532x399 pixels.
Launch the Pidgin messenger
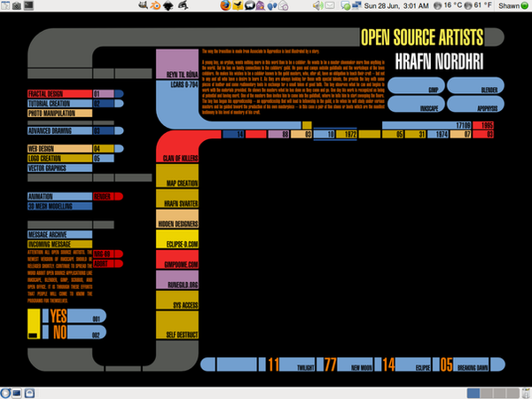(260, 5)
